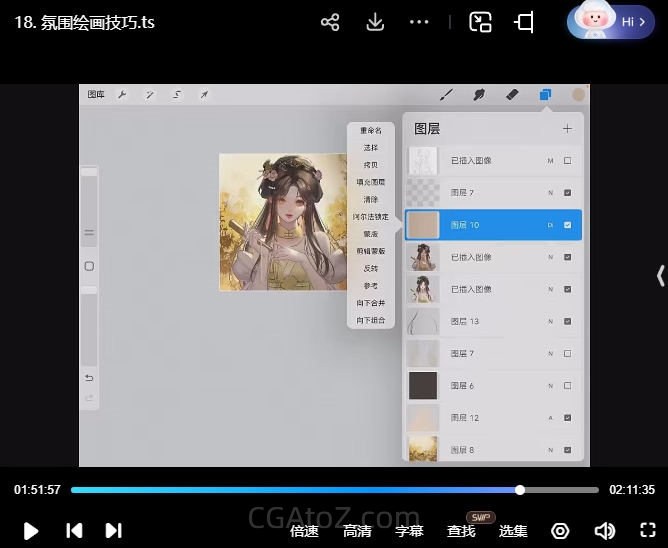Click the 选集 episode list button

(513, 531)
